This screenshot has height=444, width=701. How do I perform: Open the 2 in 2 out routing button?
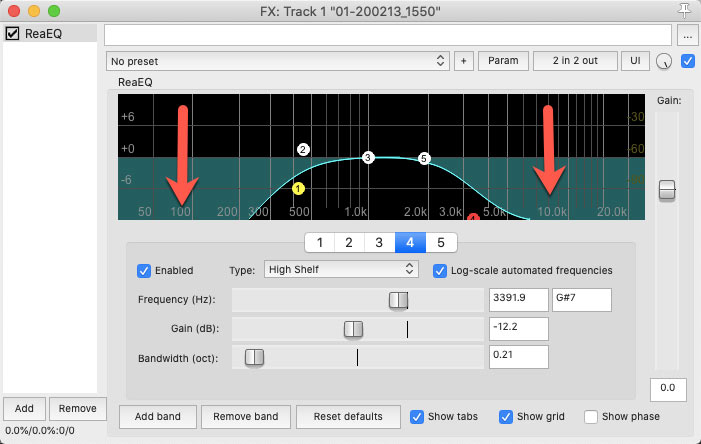click(574, 61)
